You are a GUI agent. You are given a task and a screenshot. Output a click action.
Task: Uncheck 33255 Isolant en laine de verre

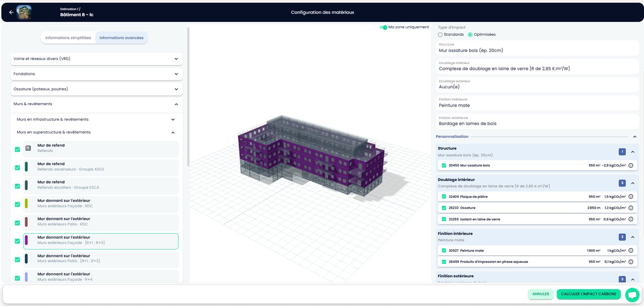coord(444,219)
